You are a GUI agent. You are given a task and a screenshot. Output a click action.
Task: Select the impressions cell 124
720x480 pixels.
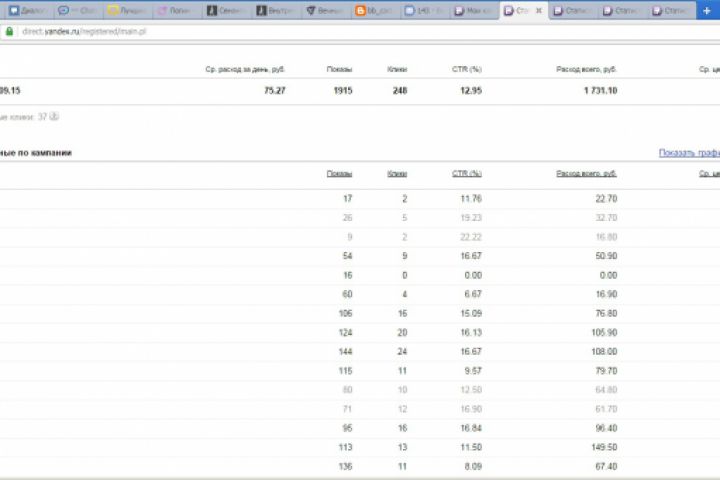pyautogui.click(x=345, y=333)
